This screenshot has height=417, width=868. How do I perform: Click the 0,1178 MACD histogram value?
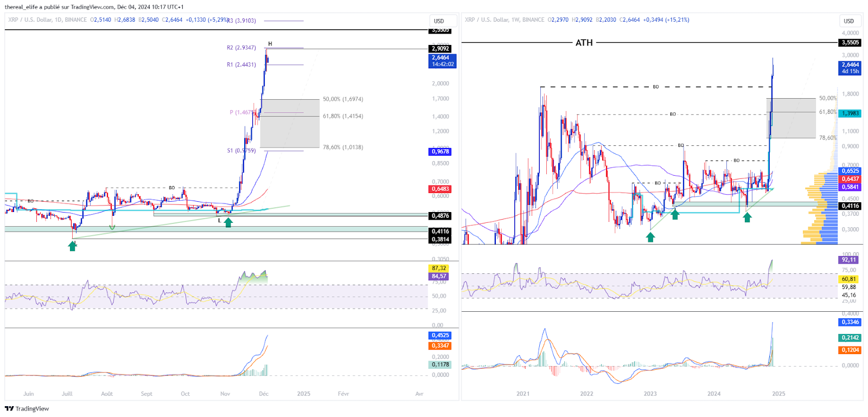pyautogui.click(x=440, y=364)
